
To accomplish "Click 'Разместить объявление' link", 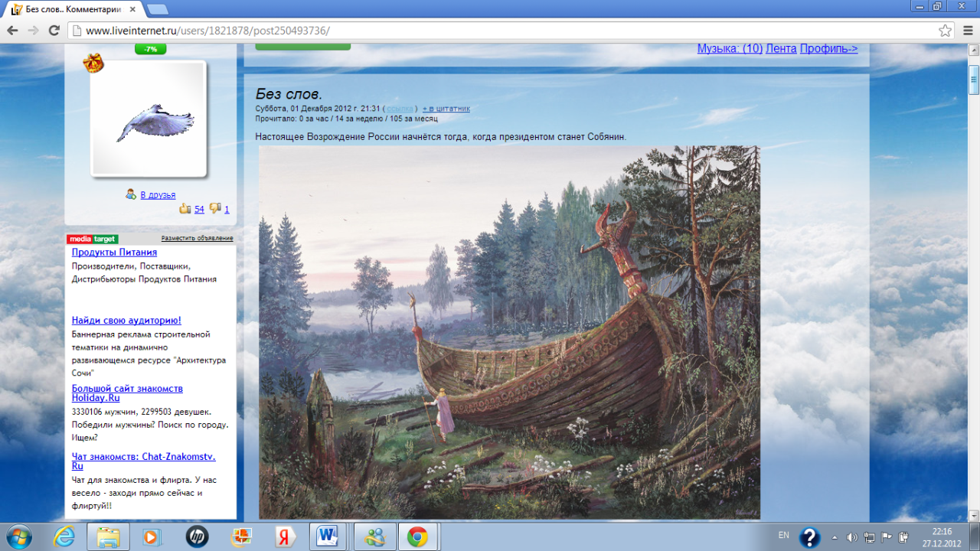I will 197,238.
